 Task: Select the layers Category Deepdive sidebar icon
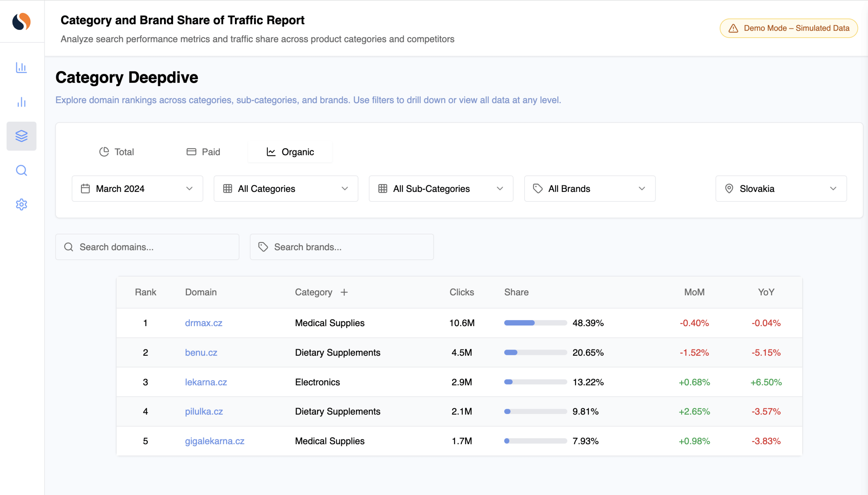[x=21, y=136]
